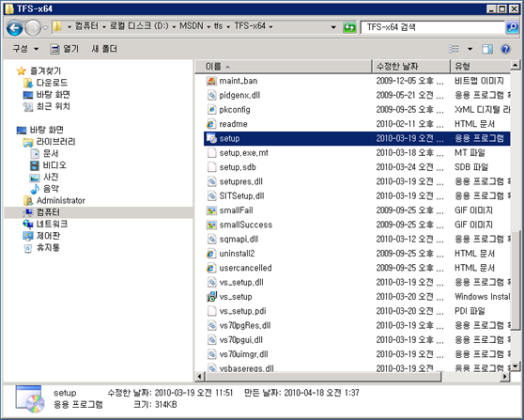
Task: Click the 새 폴더 (New folder) button
Action: pyautogui.click(x=104, y=49)
